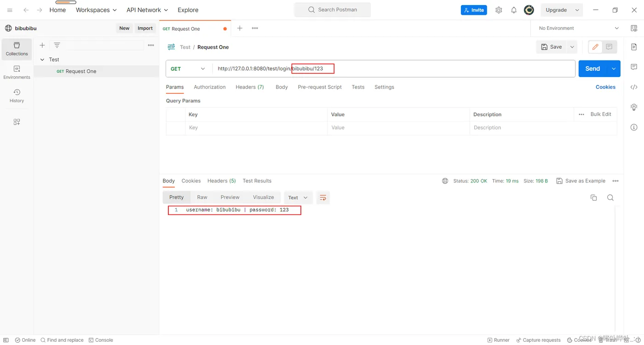This screenshot has width=644, height=345.
Task: Click the New button
Action: (125, 28)
